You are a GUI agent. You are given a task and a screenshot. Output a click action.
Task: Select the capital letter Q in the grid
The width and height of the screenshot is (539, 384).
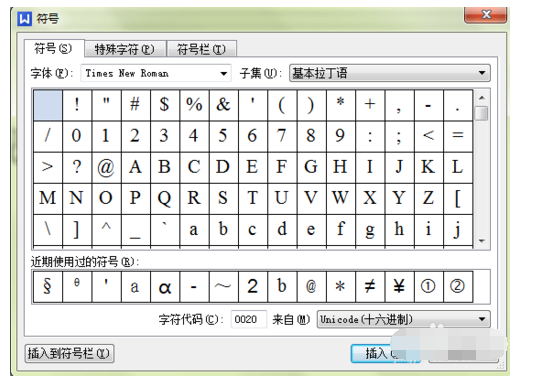[165, 199]
